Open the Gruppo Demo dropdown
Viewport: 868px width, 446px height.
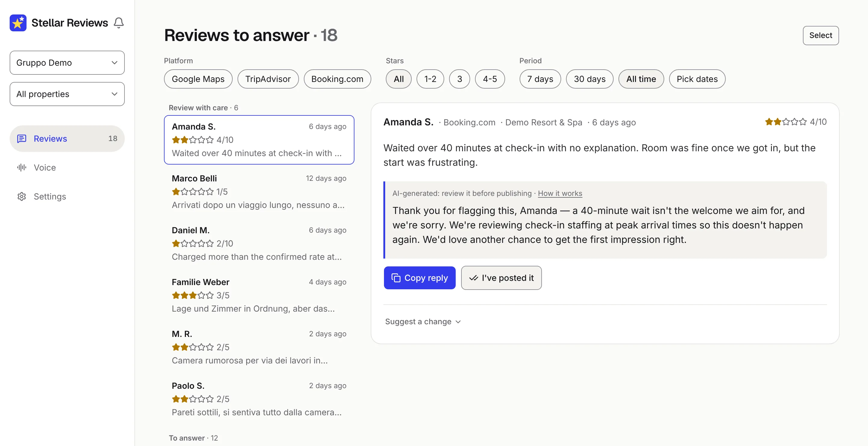pos(67,63)
